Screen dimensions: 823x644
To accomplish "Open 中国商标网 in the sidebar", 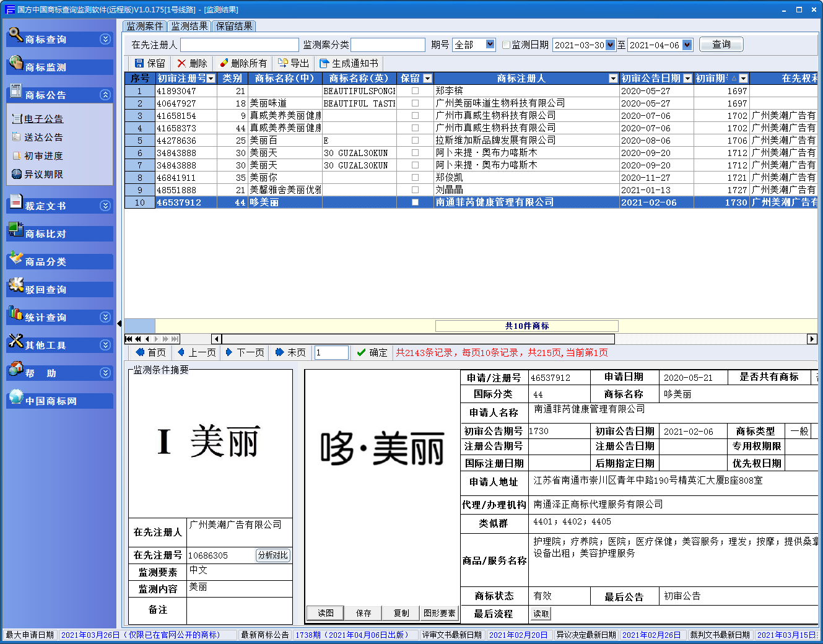I will tap(51, 401).
